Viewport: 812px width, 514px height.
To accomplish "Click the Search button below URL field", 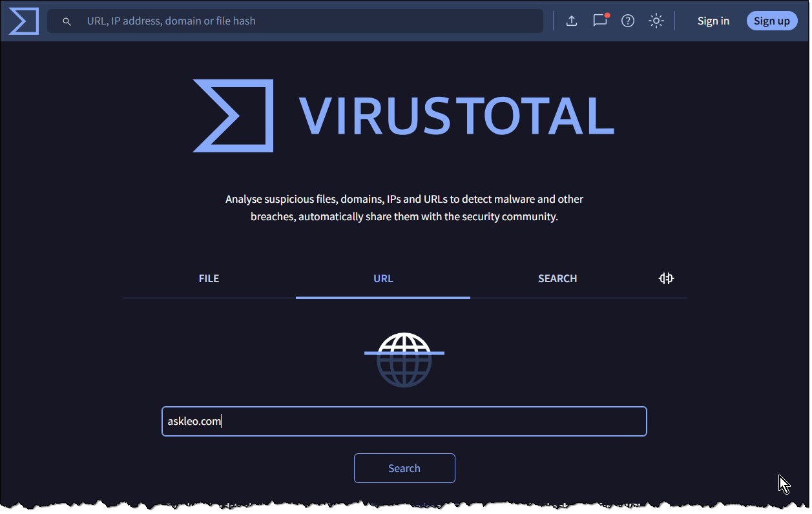I will click(x=404, y=468).
